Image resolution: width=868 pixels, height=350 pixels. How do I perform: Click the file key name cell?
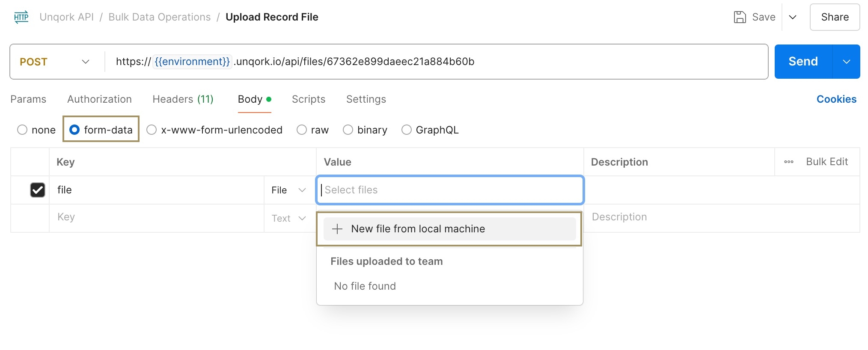point(156,190)
